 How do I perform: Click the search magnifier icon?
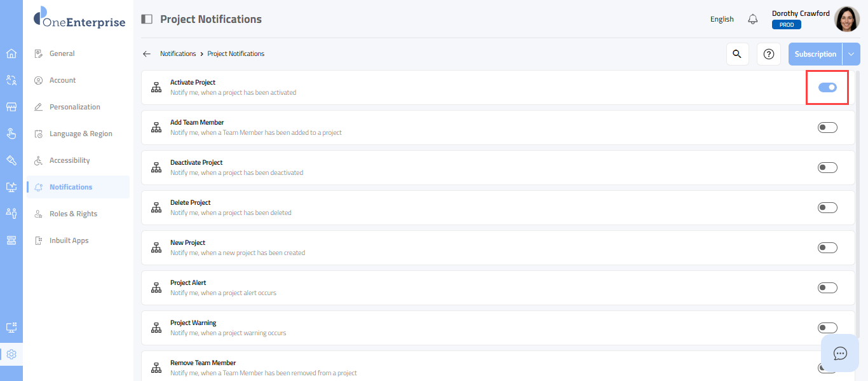737,54
